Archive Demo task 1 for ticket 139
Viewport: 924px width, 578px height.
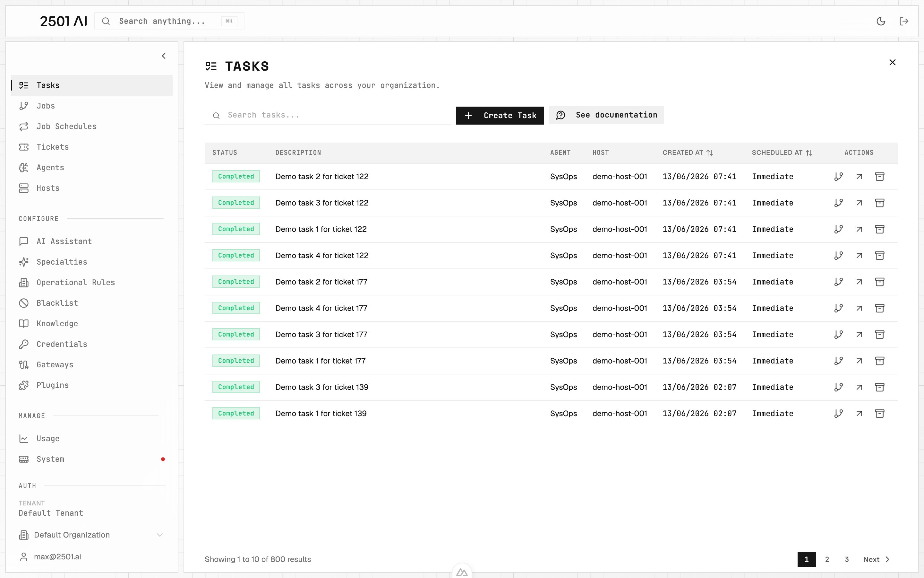pos(880,414)
